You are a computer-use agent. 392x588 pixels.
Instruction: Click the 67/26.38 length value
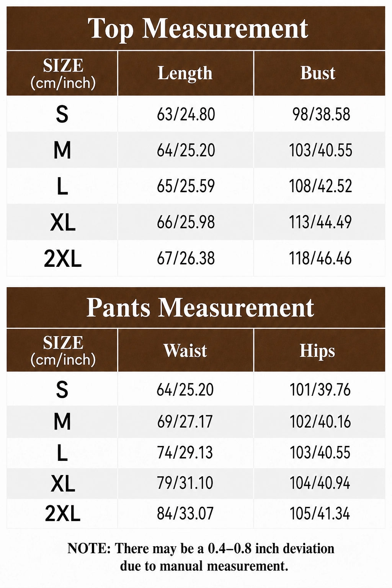tap(186, 258)
